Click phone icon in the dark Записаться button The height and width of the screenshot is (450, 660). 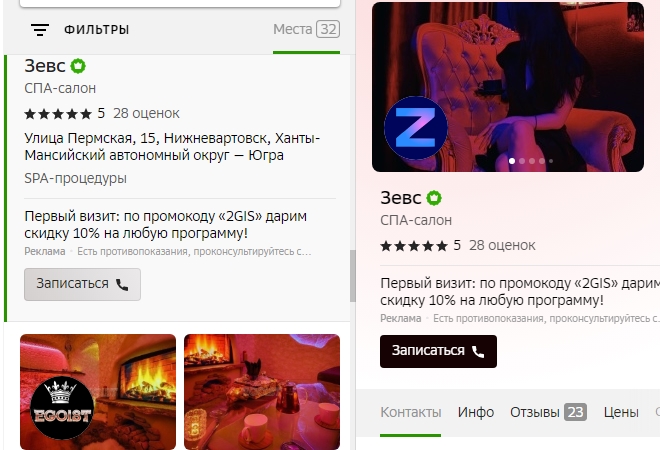click(x=478, y=352)
